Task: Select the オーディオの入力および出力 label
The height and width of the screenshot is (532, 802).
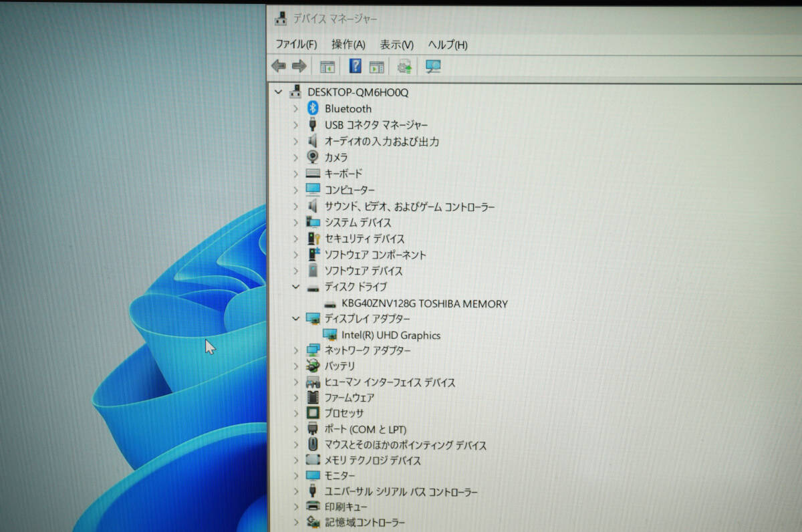Action: click(x=382, y=142)
